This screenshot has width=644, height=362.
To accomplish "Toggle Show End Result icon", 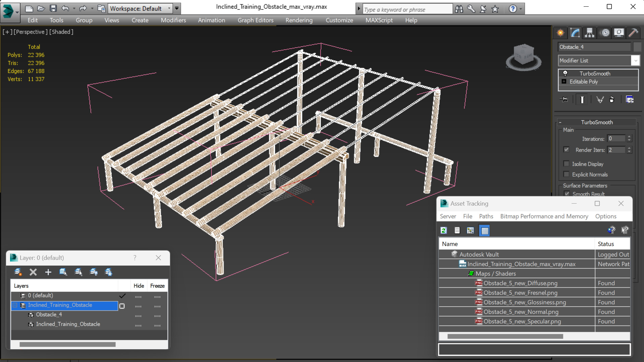I will [x=582, y=99].
